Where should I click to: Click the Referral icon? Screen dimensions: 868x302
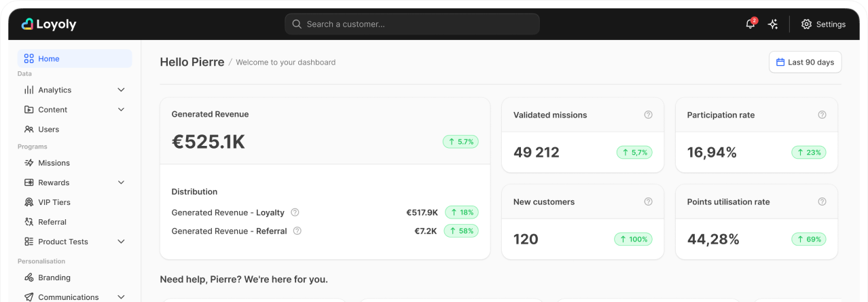click(29, 222)
